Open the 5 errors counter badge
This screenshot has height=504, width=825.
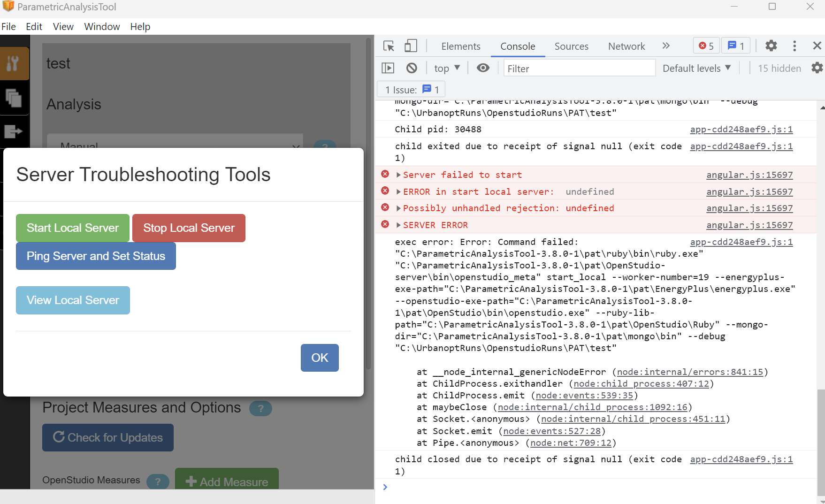706,46
